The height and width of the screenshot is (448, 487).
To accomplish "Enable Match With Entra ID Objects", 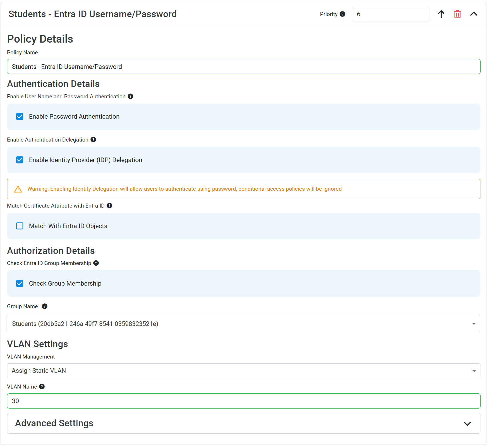I will 20,226.
